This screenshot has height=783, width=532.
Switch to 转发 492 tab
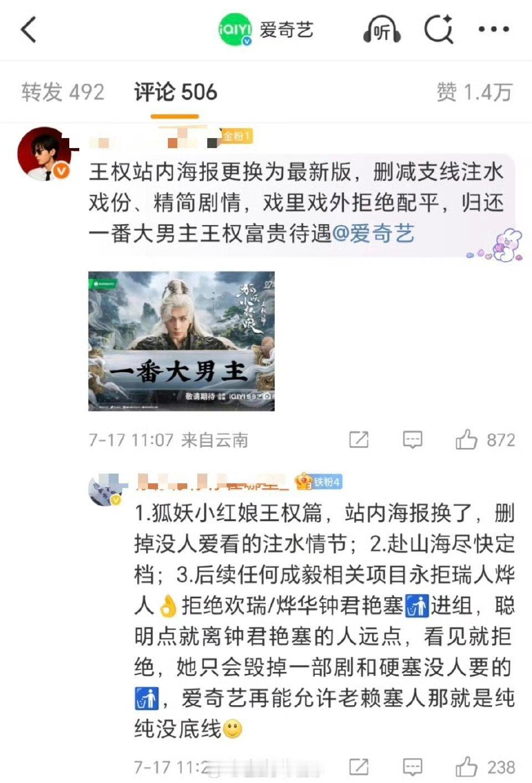(63, 92)
